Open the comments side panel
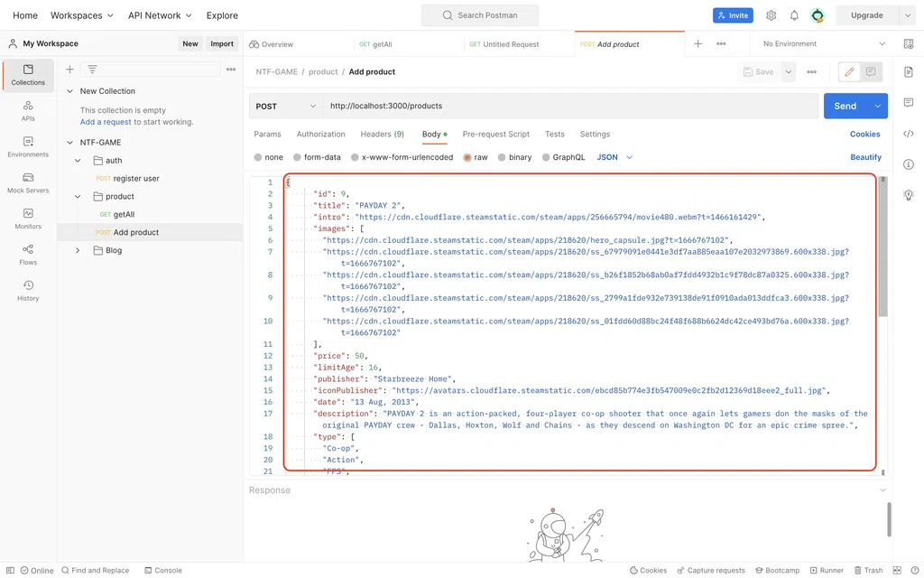Image resolution: width=924 pixels, height=578 pixels. click(x=908, y=103)
